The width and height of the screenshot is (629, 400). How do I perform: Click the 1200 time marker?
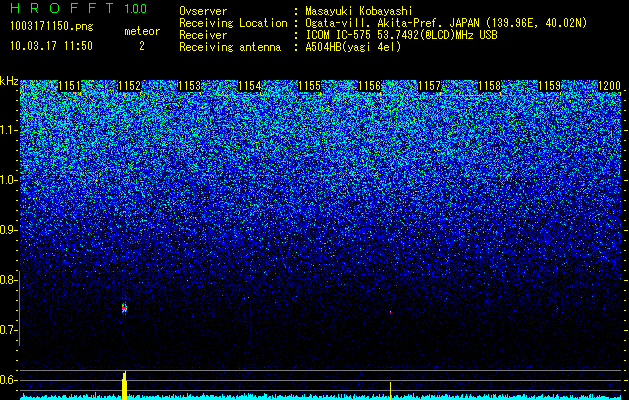(610, 86)
